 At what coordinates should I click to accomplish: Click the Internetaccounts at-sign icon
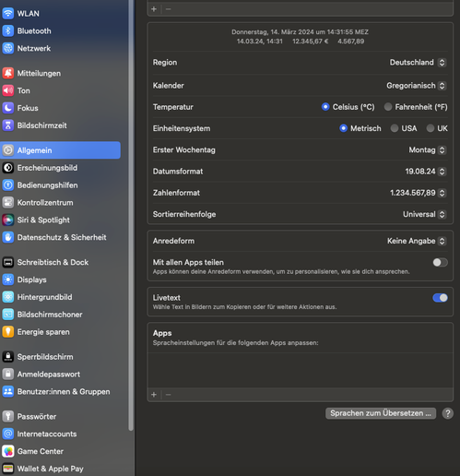pyautogui.click(x=8, y=434)
